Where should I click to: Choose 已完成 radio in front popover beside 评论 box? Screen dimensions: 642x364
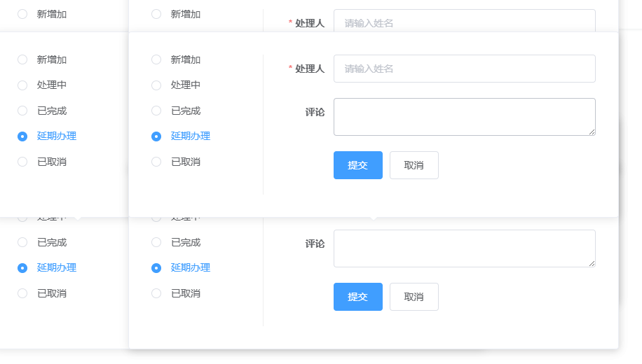pyautogui.click(x=156, y=111)
